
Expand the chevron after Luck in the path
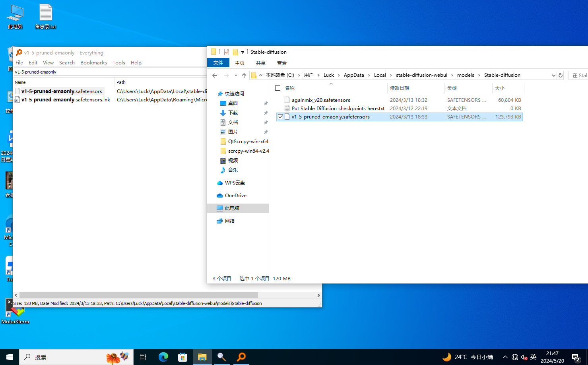[339, 75]
